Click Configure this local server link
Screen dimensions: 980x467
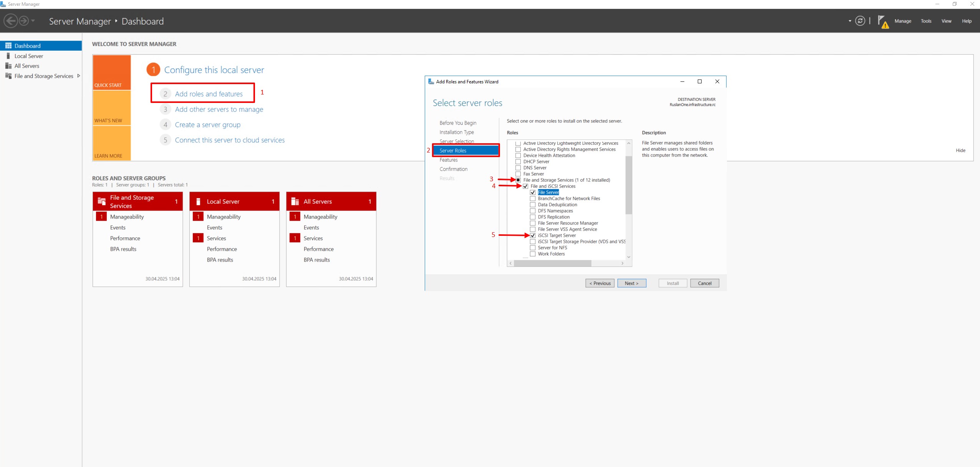point(214,70)
